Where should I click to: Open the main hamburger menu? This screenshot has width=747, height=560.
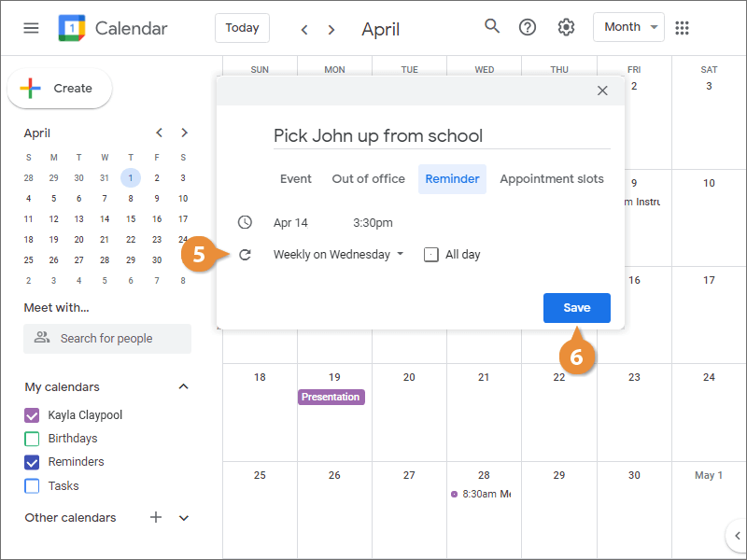31,28
